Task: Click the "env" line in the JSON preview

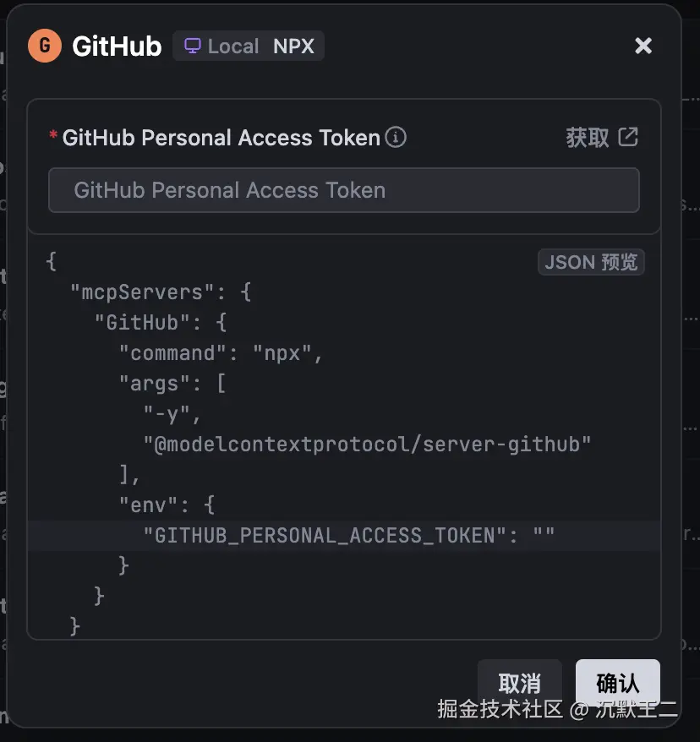Action: (x=167, y=505)
